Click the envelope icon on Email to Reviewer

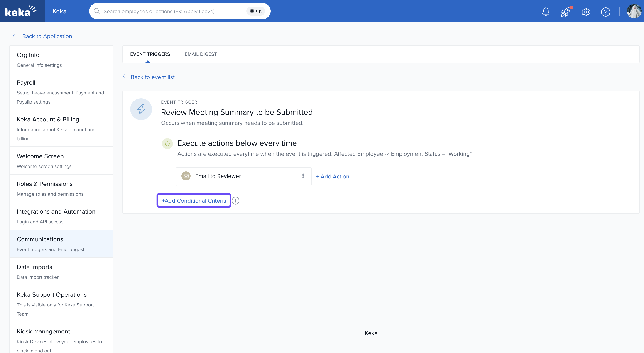tap(186, 176)
